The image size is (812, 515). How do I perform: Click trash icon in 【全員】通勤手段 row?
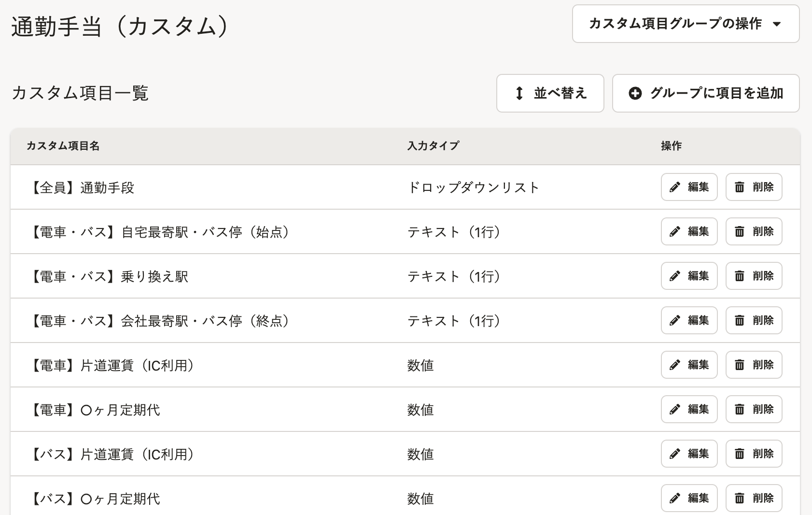pyautogui.click(x=740, y=187)
